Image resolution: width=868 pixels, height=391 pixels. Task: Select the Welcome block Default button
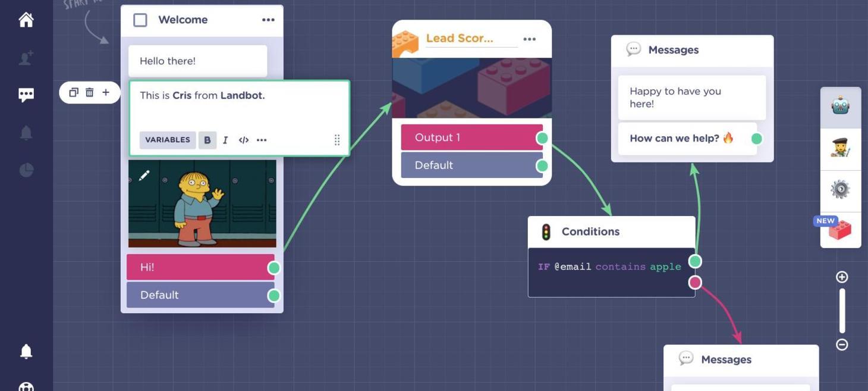click(x=200, y=295)
